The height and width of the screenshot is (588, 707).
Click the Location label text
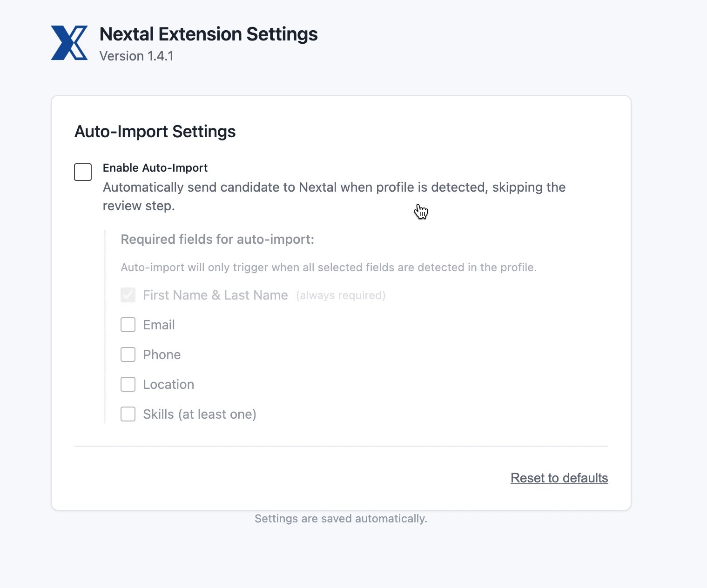coord(168,384)
